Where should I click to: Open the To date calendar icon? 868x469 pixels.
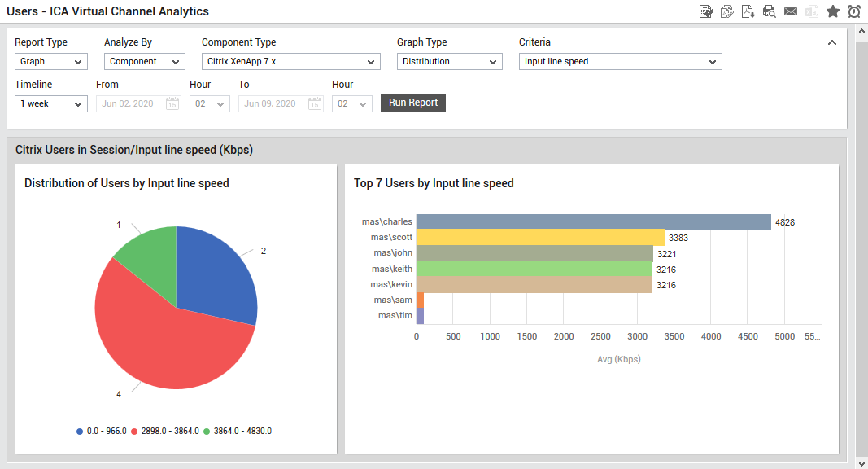click(315, 103)
